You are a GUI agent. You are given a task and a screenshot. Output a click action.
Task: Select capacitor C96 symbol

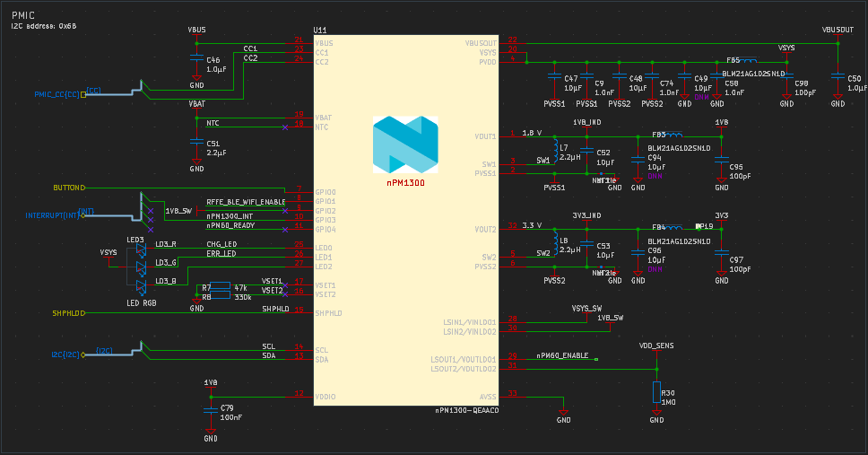pyautogui.click(x=638, y=253)
